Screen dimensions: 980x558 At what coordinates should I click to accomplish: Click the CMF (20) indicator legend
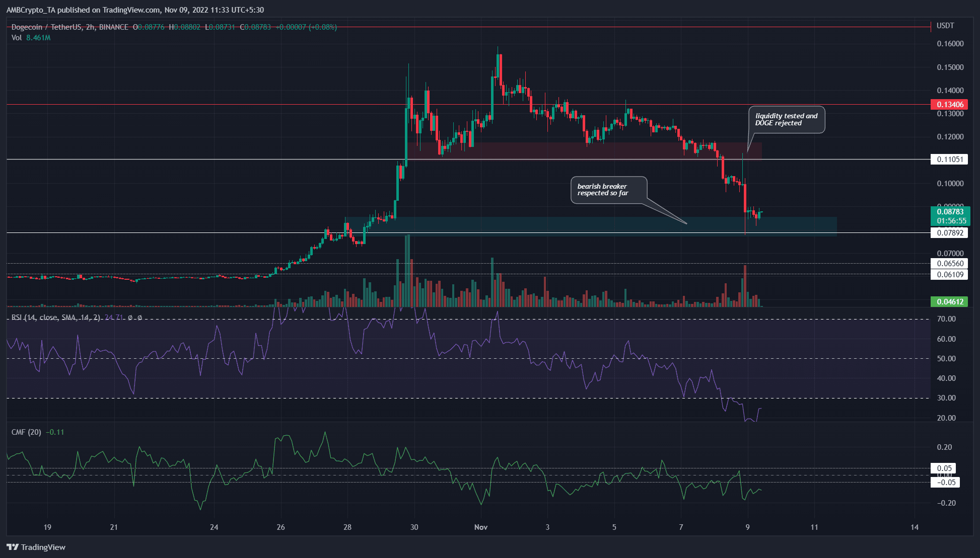[38, 432]
